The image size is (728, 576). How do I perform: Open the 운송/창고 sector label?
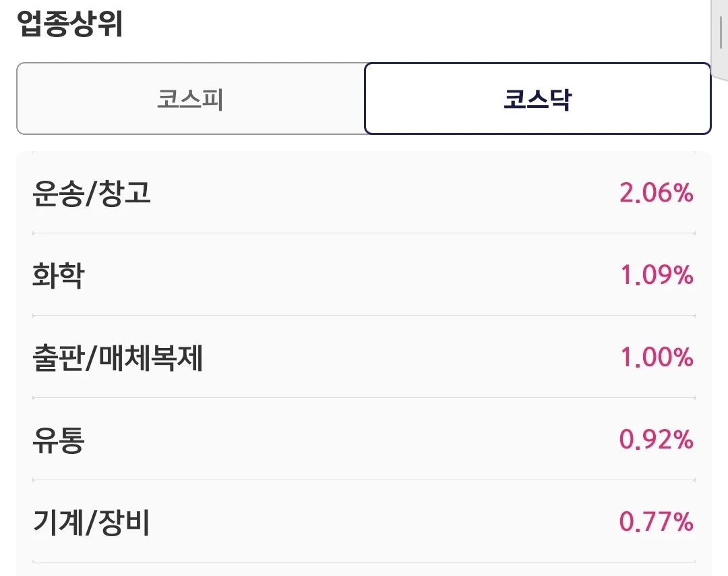(x=92, y=193)
